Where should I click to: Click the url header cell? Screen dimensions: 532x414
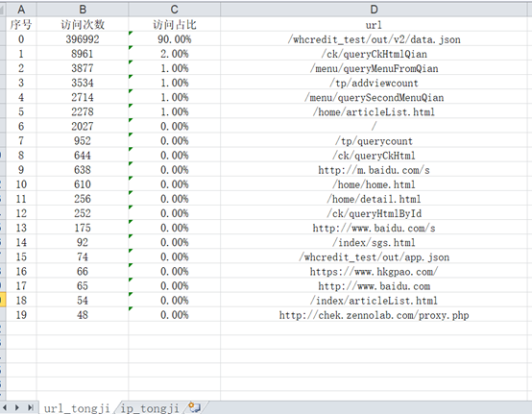click(374, 24)
